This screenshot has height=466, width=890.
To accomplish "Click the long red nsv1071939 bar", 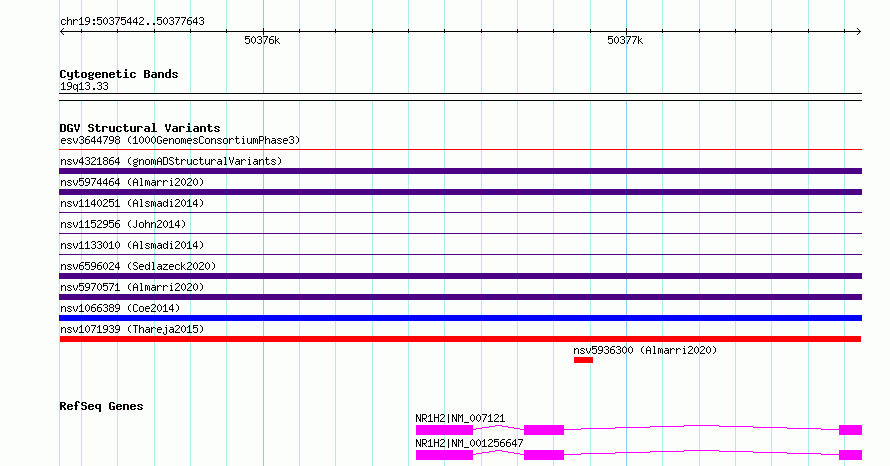I will pyautogui.click(x=460, y=339).
